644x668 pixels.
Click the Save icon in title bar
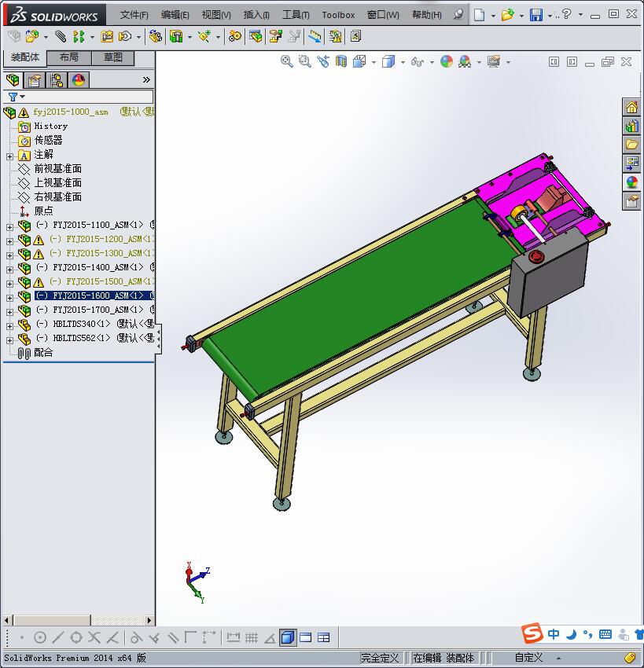click(x=535, y=15)
